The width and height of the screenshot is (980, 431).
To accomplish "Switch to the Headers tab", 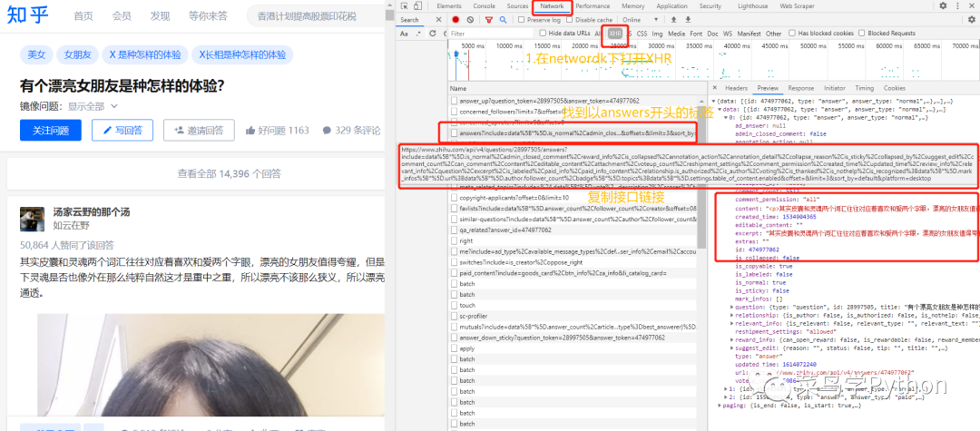I will pos(736,88).
